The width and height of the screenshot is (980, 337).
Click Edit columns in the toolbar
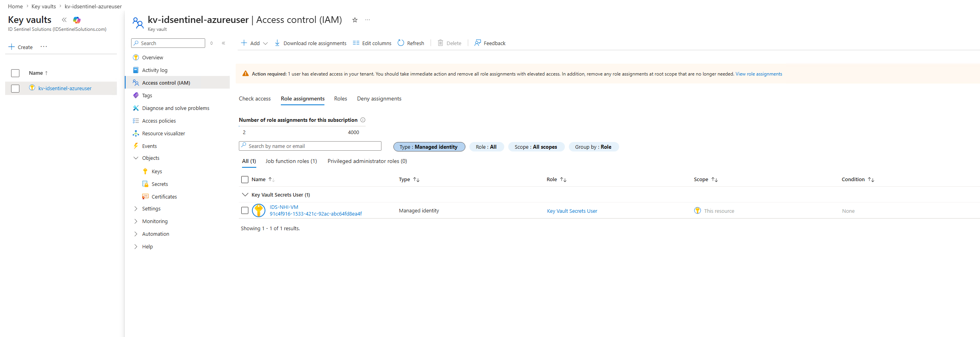(x=372, y=43)
